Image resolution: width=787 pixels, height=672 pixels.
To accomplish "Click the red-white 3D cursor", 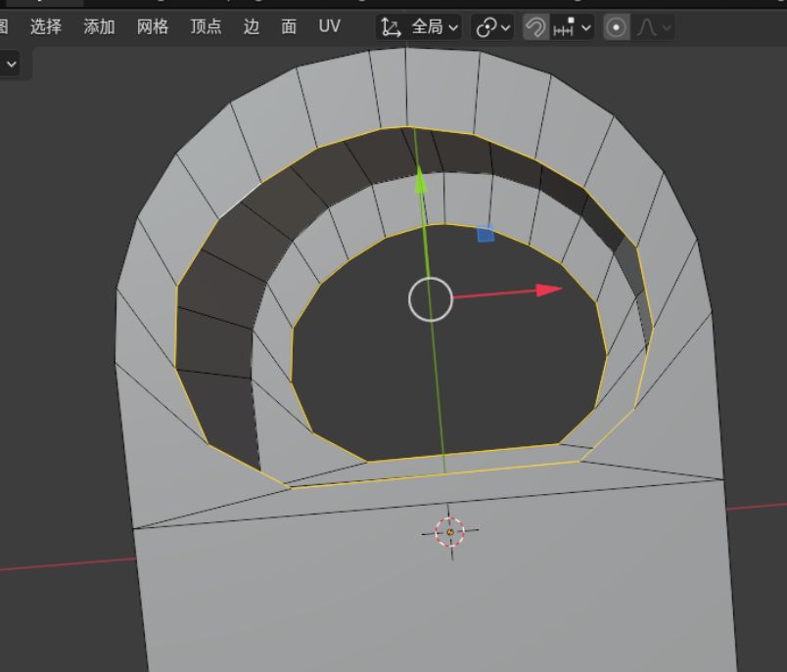I will (449, 531).
